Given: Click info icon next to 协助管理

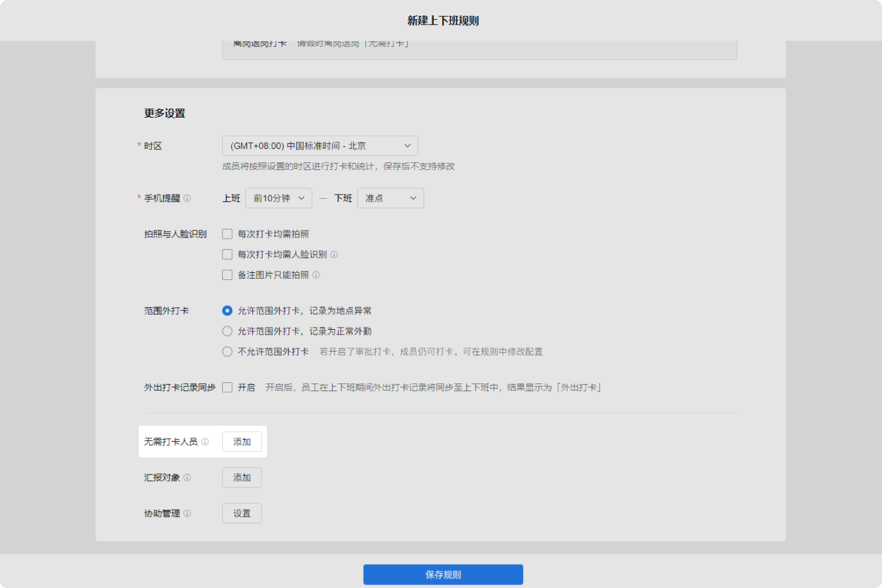Looking at the screenshot, I should pos(187,513).
